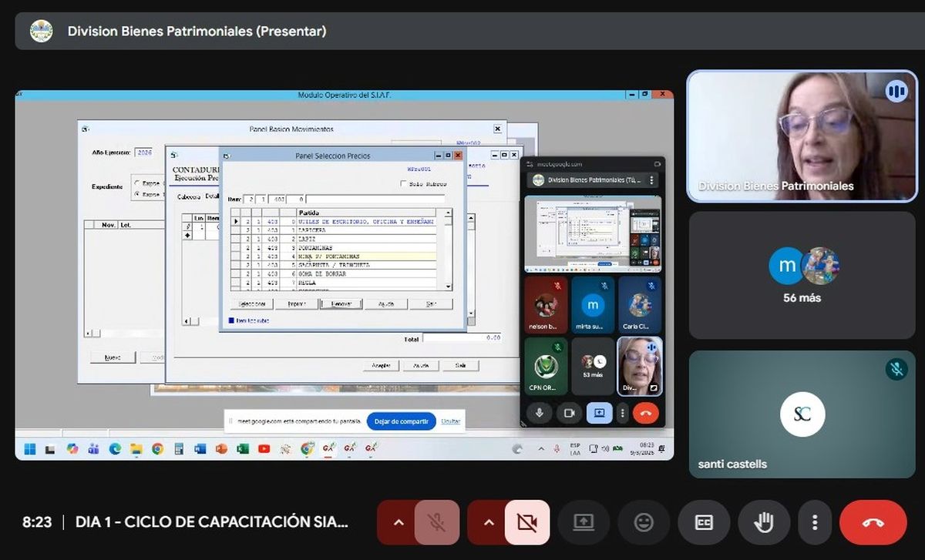Click the present screen icon in the bottom bar

click(x=584, y=523)
